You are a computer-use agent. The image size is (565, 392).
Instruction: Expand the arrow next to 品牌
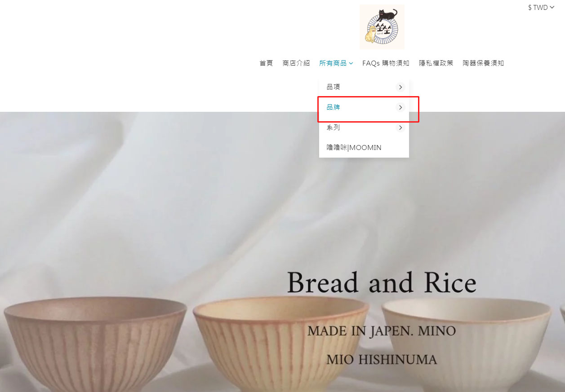400,107
